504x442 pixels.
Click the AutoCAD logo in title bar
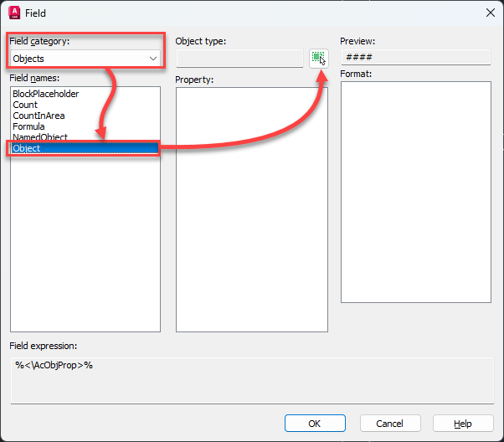[14, 13]
